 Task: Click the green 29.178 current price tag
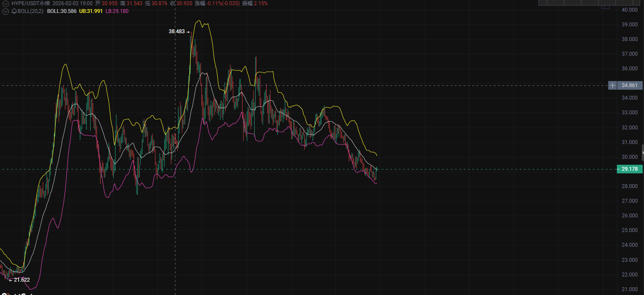pyautogui.click(x=630, y=169)
